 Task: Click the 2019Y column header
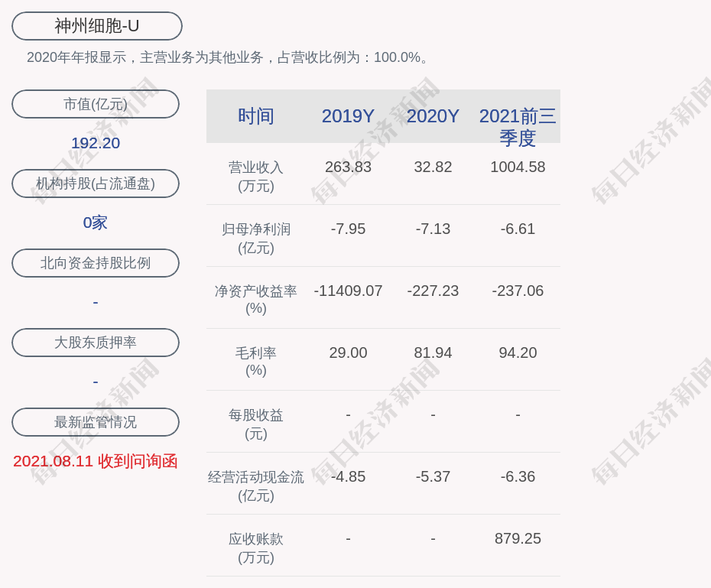pos(348,116)
